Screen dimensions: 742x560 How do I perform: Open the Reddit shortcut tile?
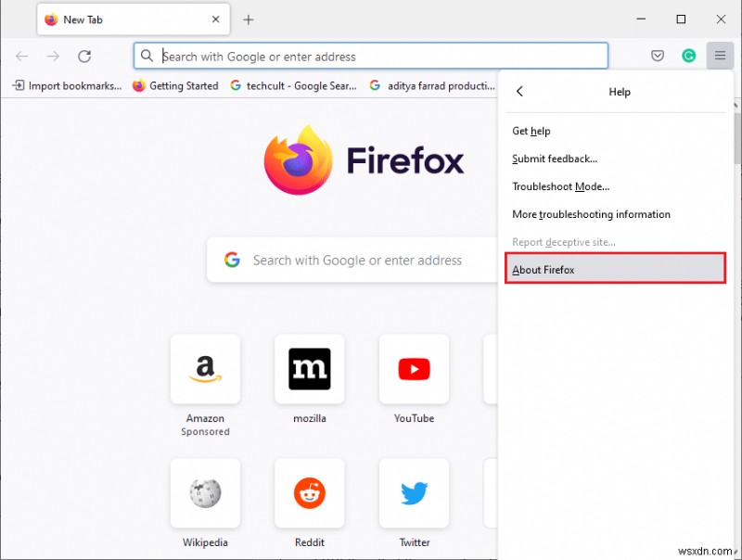pyautogui.click(x=310, y=493)
